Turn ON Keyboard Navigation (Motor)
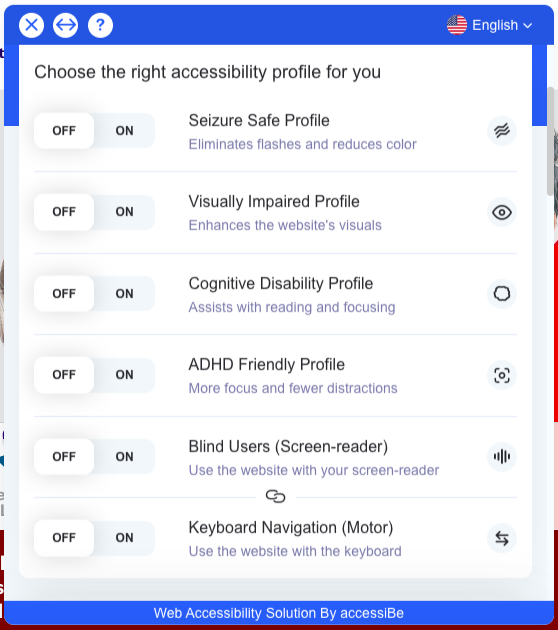 (125, 538)
